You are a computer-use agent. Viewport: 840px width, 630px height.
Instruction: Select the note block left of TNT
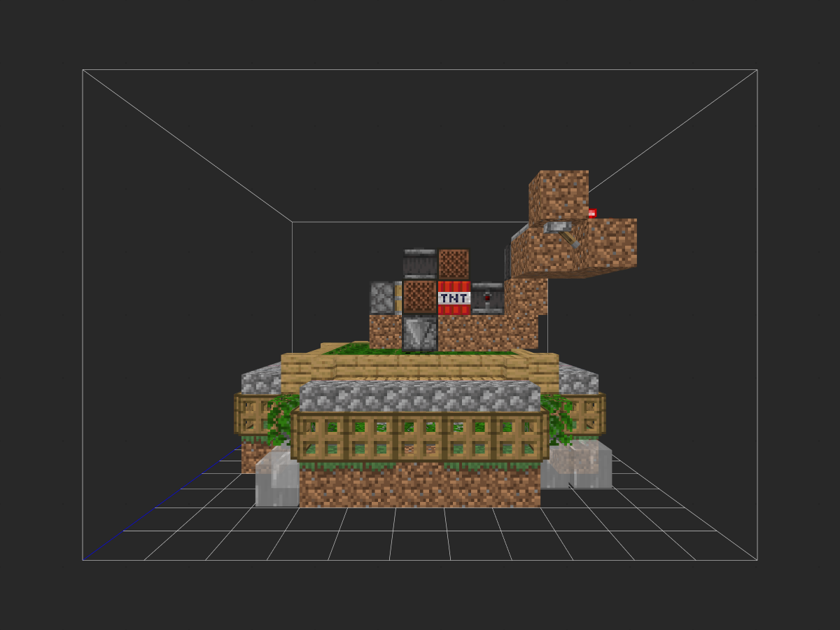click(x=420, y=297)
